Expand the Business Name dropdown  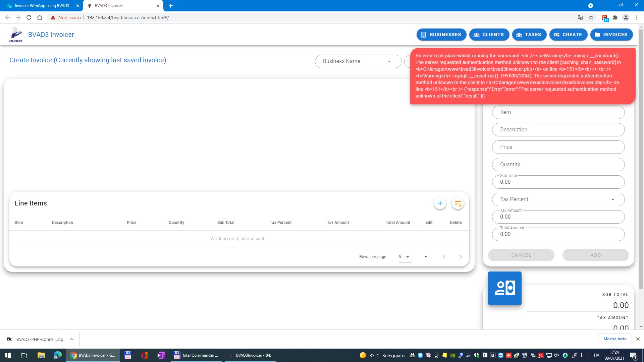(358, 61)
